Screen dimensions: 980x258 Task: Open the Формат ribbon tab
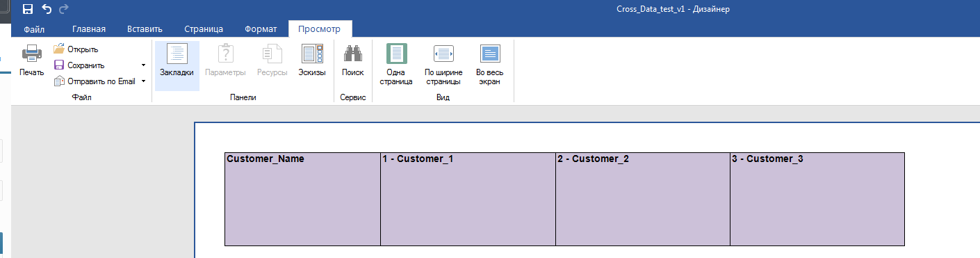[x=261, y=29]
